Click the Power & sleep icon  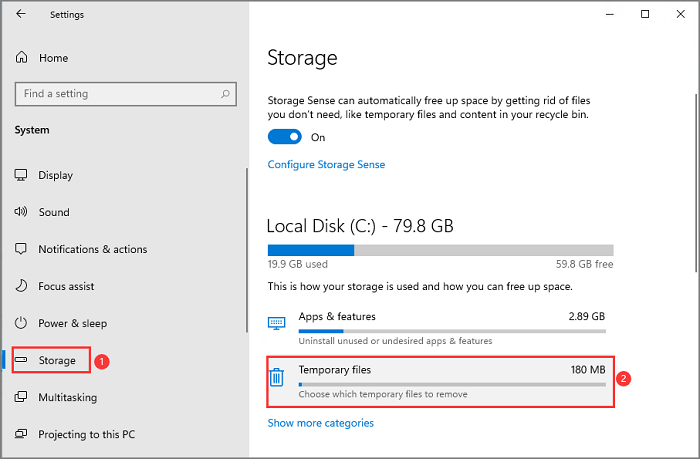coord(21,323)
